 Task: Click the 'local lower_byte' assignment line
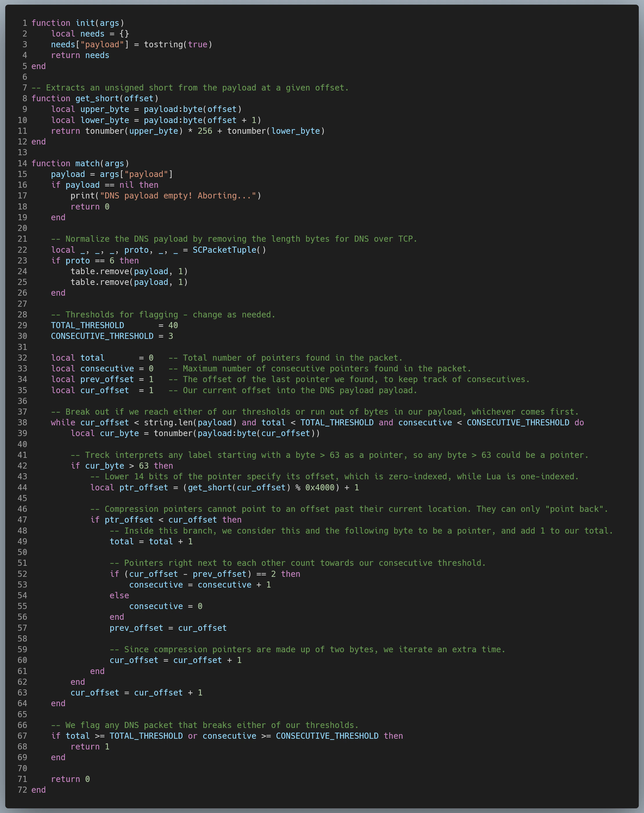point(156,120)
